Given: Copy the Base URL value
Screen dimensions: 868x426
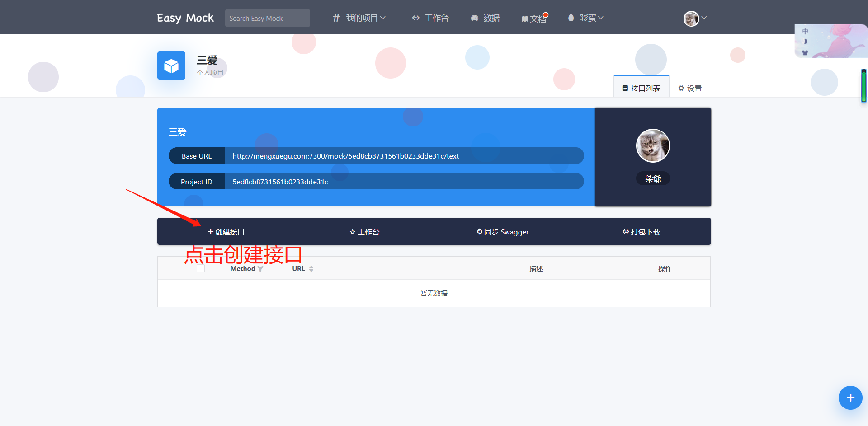Looking at the screenshot, I should click(x=346, y=156).
